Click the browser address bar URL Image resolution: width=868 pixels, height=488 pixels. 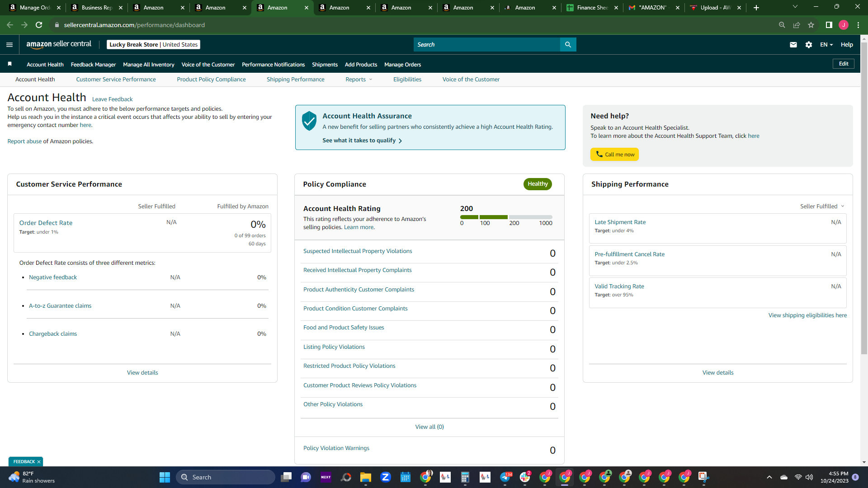coord(134,25)
